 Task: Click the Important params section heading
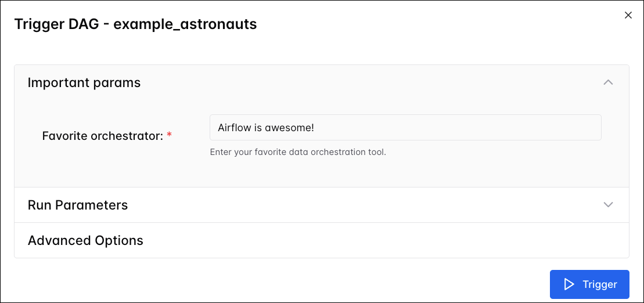(84, 82)
